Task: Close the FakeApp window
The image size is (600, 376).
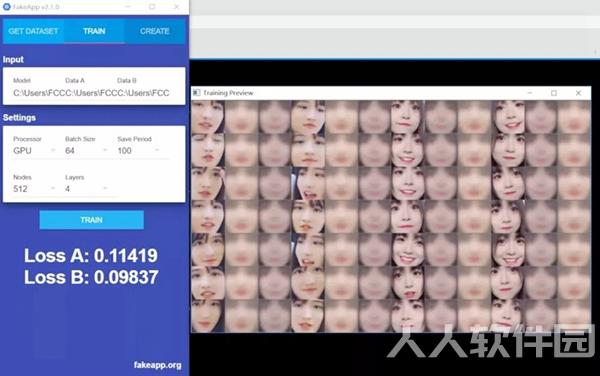Action: click(176, 7)
